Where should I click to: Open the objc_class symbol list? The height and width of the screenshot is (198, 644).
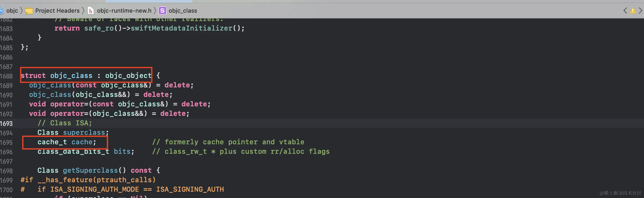coord(183,11)
